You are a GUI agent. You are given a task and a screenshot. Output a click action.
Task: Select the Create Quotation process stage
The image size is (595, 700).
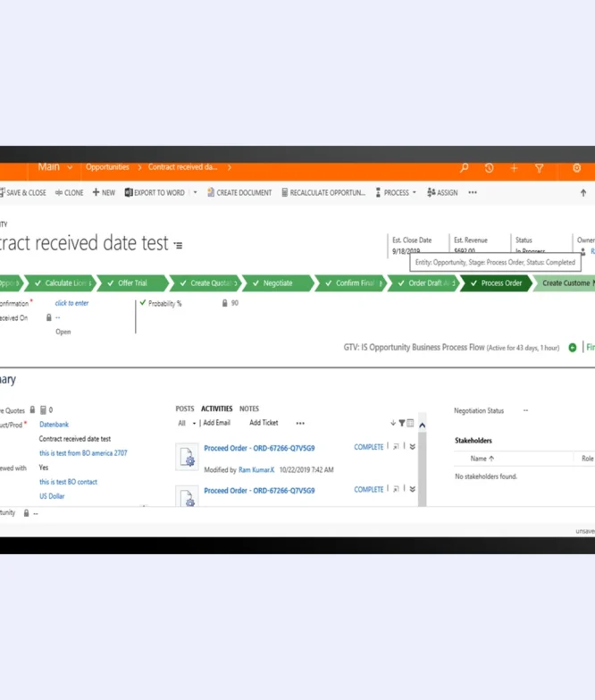pos(206,283)
